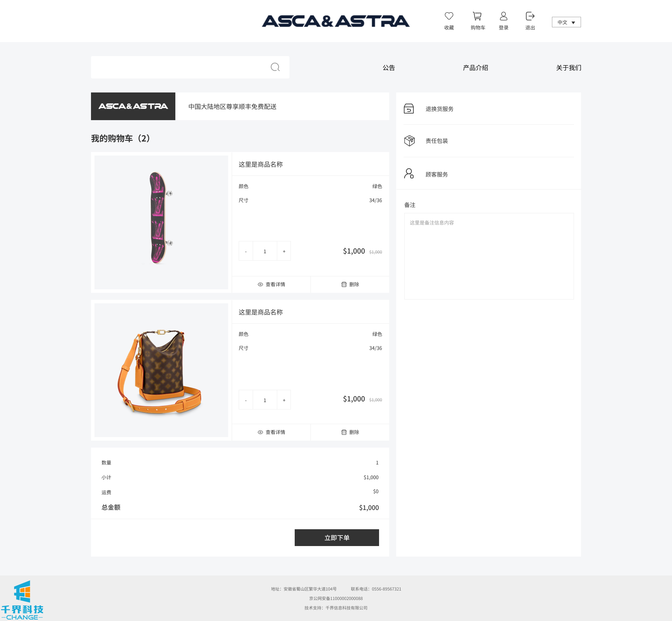Open the favorites heart icon

449,16
